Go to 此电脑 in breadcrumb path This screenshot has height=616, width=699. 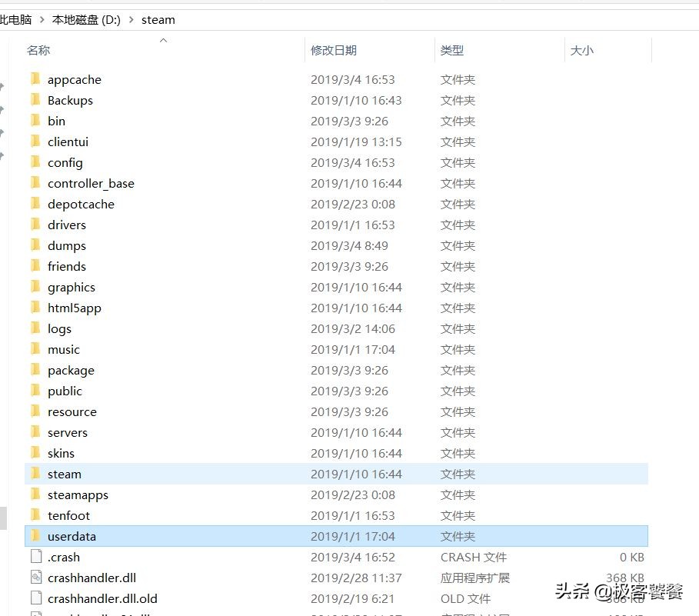pos(15,19)
